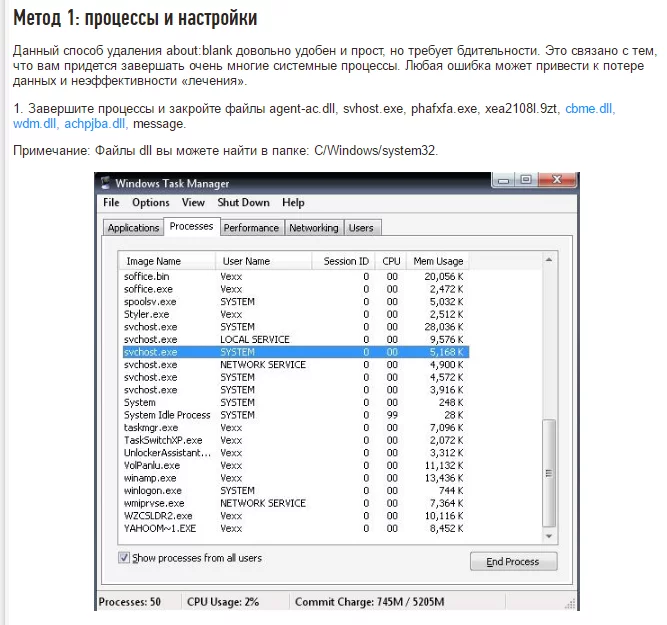Open the Help menu
Image resolution: width=667 pixels, height=625 pixels.
click(293, 203)
